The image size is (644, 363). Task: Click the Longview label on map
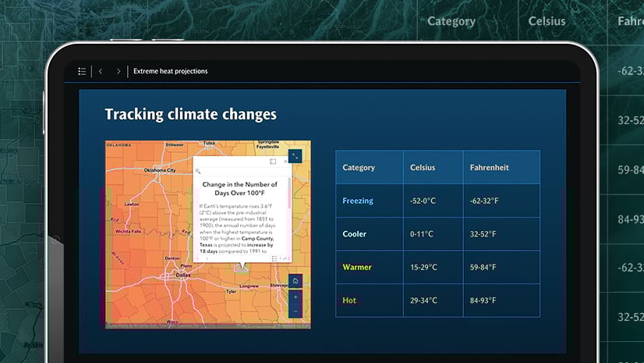pyautogui.click(x=249, y=286)
